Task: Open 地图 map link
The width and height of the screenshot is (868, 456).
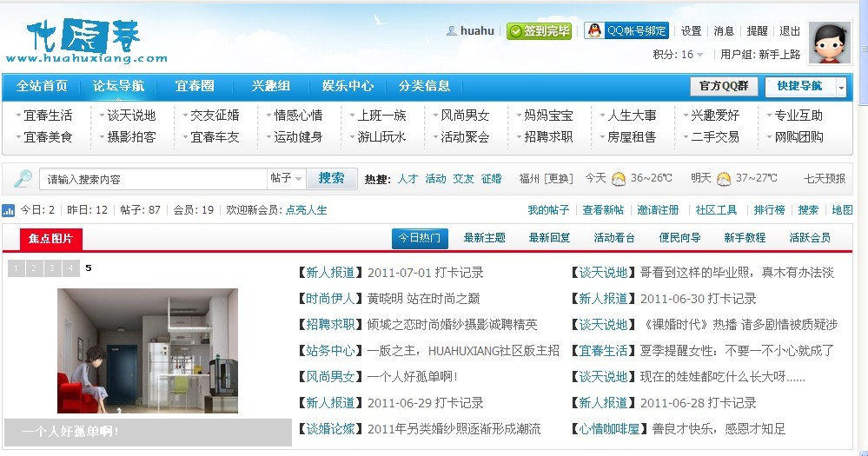Action: coord(842,210)
